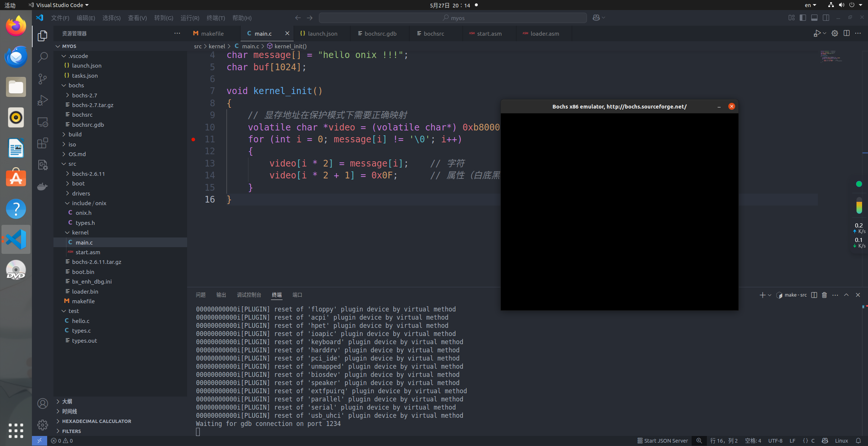Split the terminal panel
This screenshot has height=446, width=868.
813,295
